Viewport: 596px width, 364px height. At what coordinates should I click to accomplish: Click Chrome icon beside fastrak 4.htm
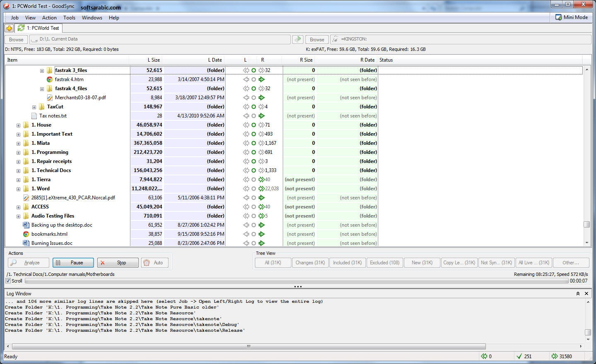point(50,79)
